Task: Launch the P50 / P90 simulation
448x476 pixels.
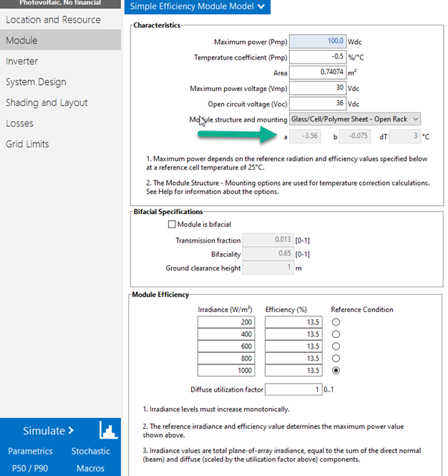Action: 30,468
